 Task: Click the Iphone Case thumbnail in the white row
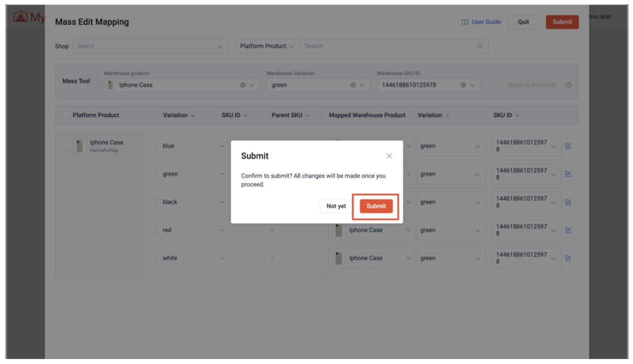click(338, 258)
